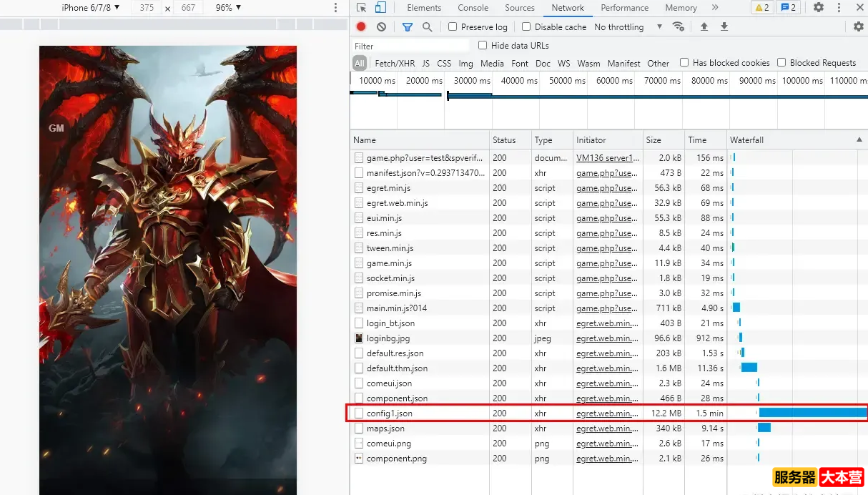
Task: Click the export HAR download icon
Action: coord(724,27)
